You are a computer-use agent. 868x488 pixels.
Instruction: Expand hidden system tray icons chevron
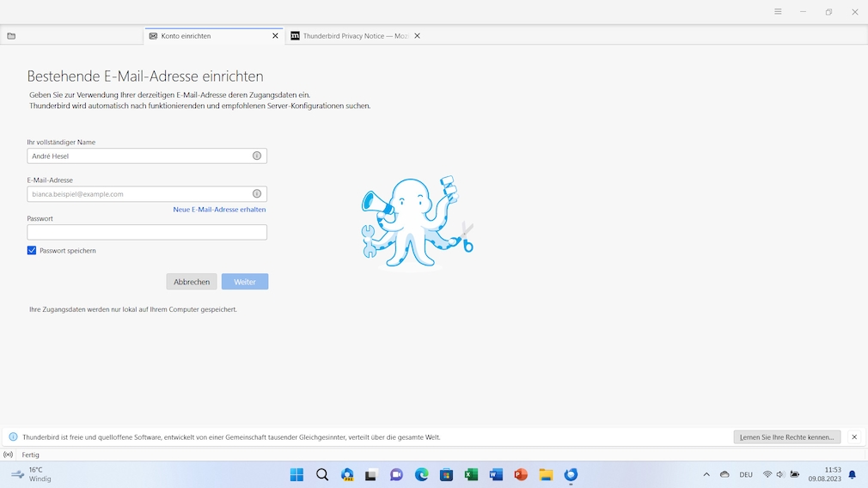tap(706, 474)
